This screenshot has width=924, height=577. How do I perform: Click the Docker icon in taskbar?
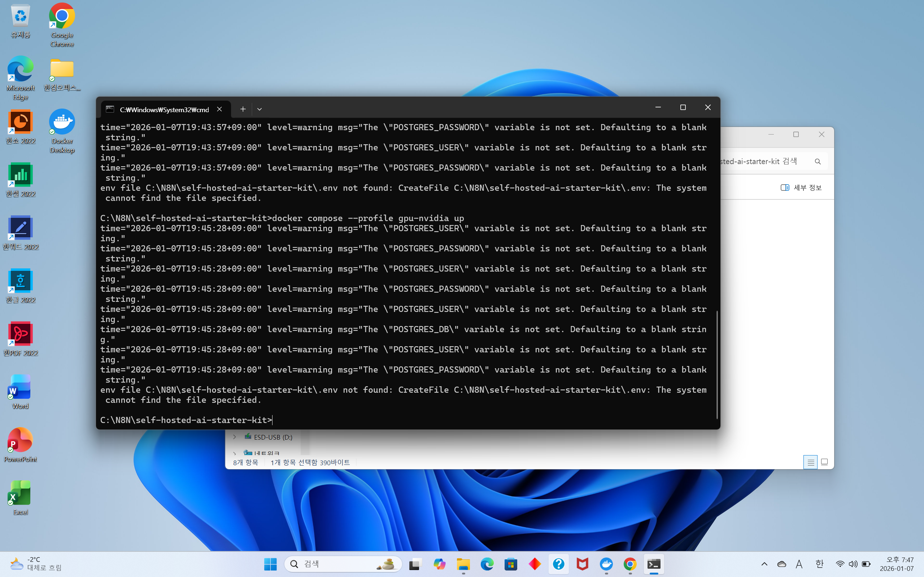click(606, 564)
